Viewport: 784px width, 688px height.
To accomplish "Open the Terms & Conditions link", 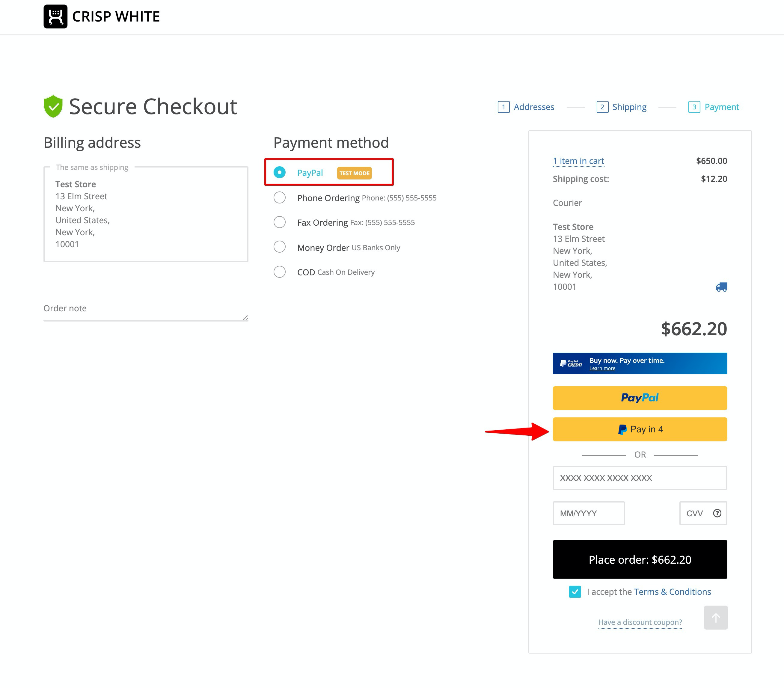I will (x=672, y=592).
